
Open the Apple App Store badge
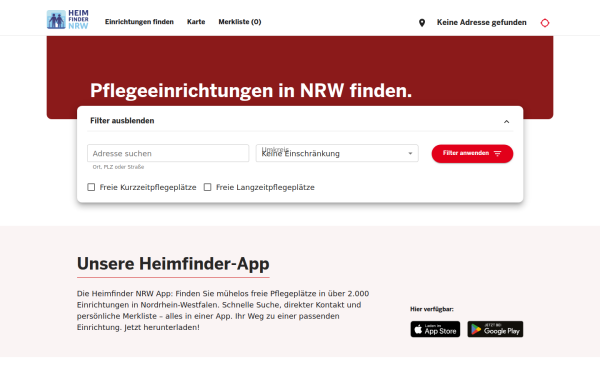coord(435,329)
